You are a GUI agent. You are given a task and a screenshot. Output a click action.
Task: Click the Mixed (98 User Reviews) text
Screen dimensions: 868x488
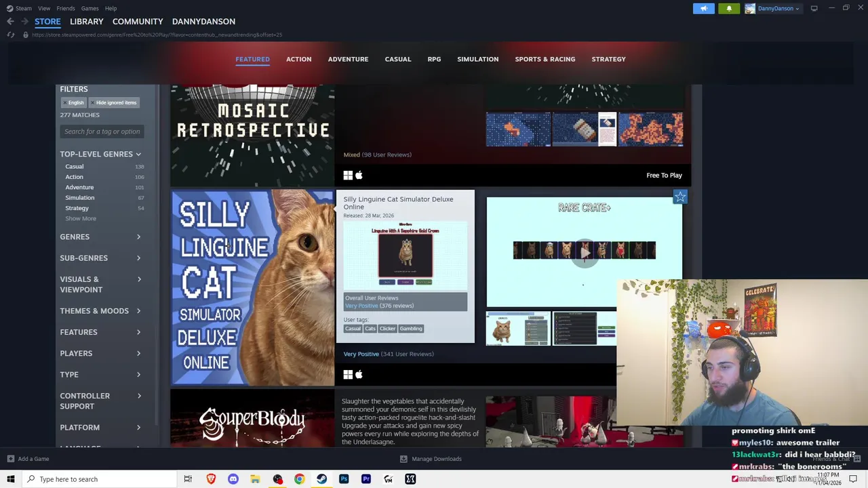click(x=377, y=155)
